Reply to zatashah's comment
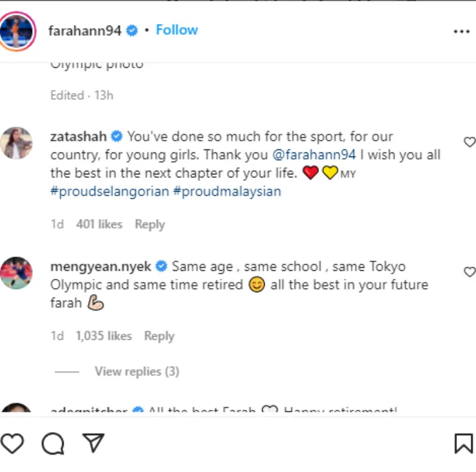This screenshot has width=476, height=472. tap(149, 224)
